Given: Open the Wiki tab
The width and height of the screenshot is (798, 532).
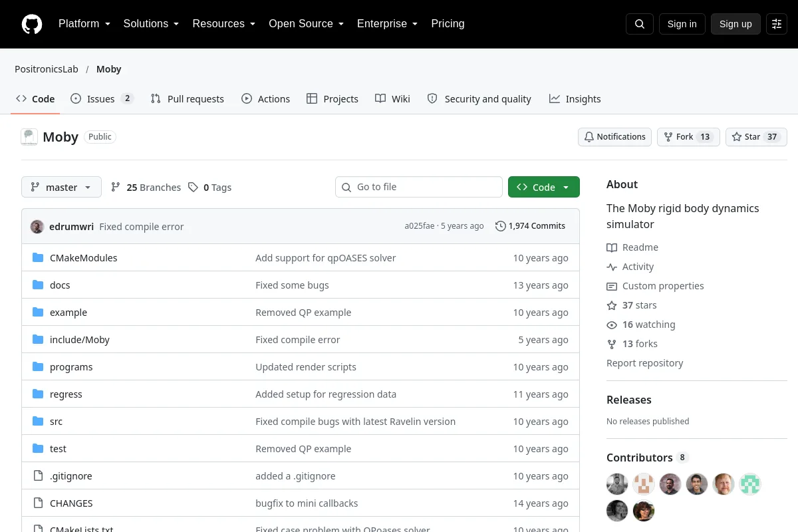Looking at the screenshot, I should 392,98.
